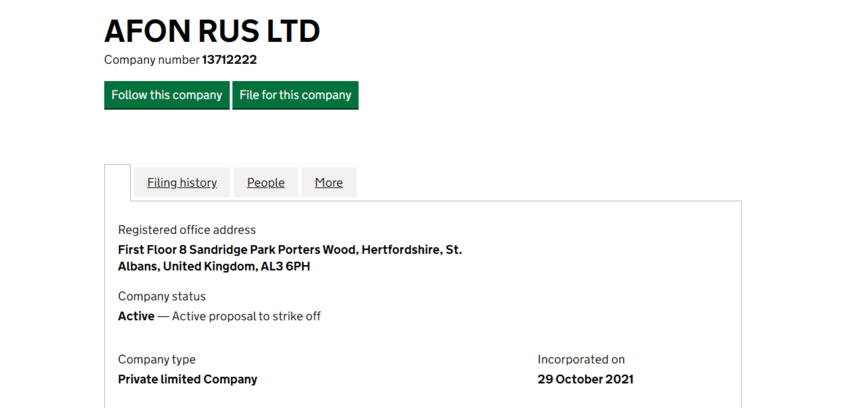This screenshot has width=850, height=408.
Task: Click the company number 13712222
Action: [x=229, y=60]
